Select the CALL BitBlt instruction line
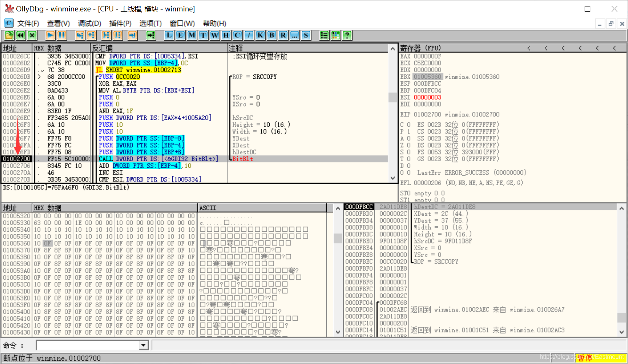 coord(195,159)
